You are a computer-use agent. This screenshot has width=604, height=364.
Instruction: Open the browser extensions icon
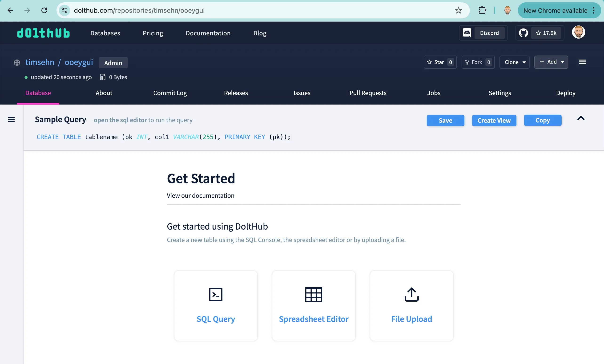click(x=482, y=10)
